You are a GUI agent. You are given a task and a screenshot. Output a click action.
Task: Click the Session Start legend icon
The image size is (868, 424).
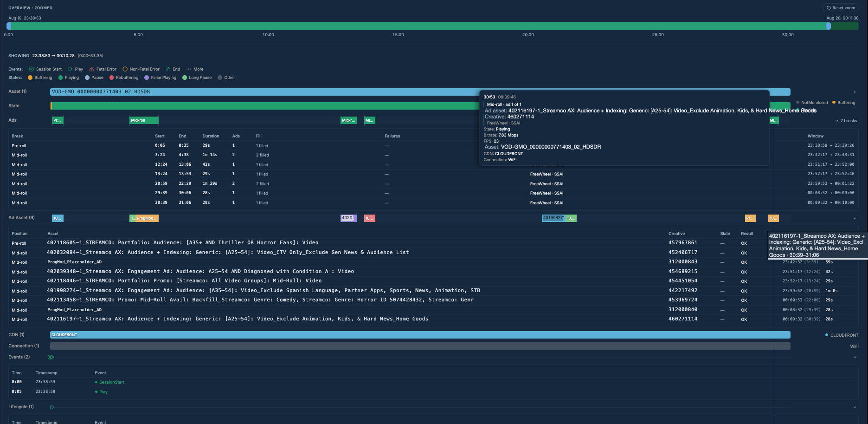point(32,69)
